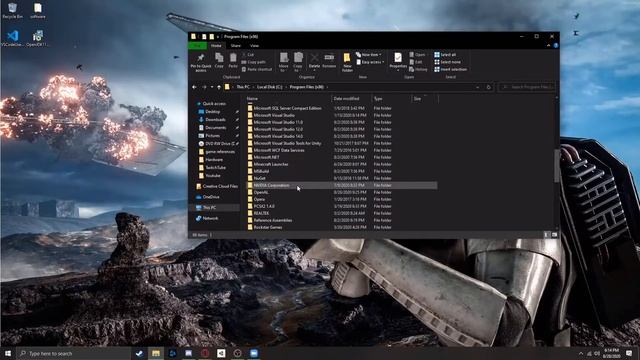
Task: Collapse the ribbon with the chevron
Action: click(549, 46)
